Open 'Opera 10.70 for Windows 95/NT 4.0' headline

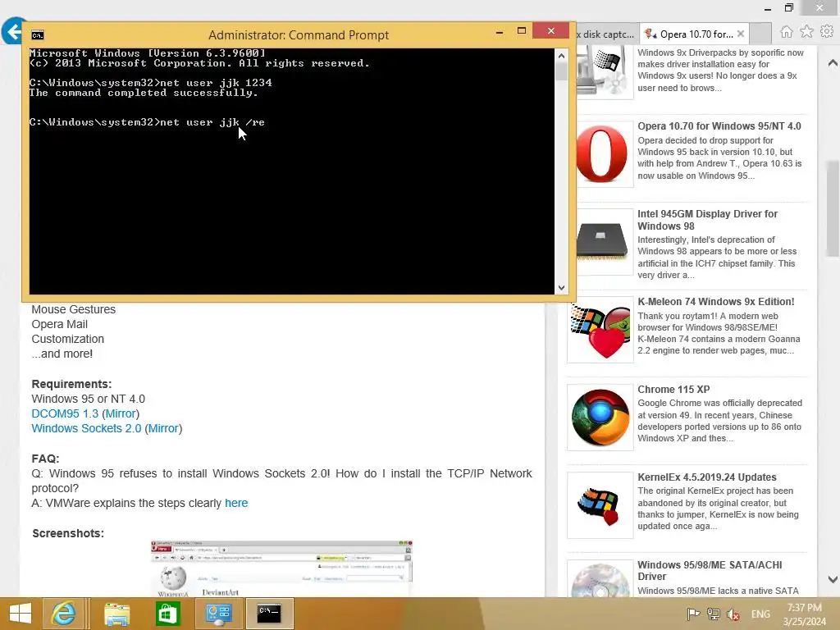click(x=719, y=126)
